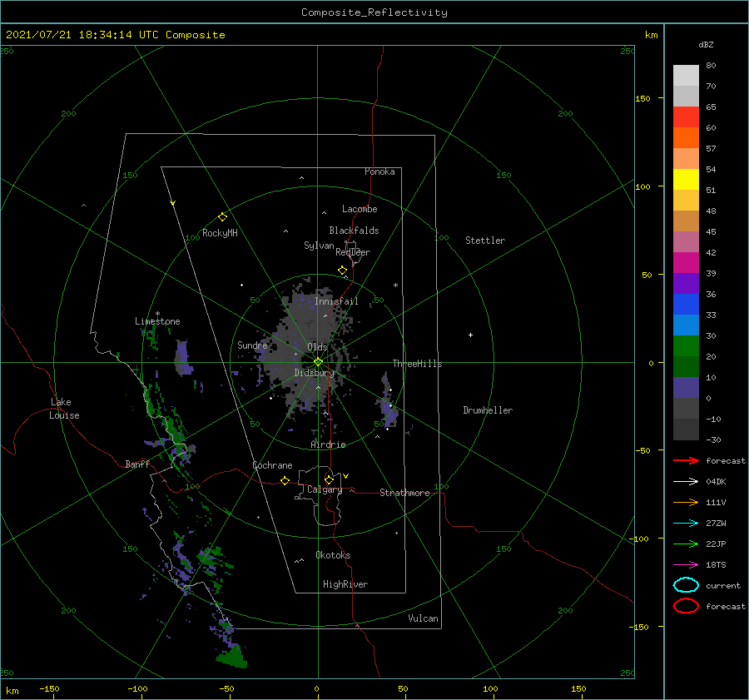749x700 pixels.
Task: Click the Limestone label
Action: coord(157,321)
